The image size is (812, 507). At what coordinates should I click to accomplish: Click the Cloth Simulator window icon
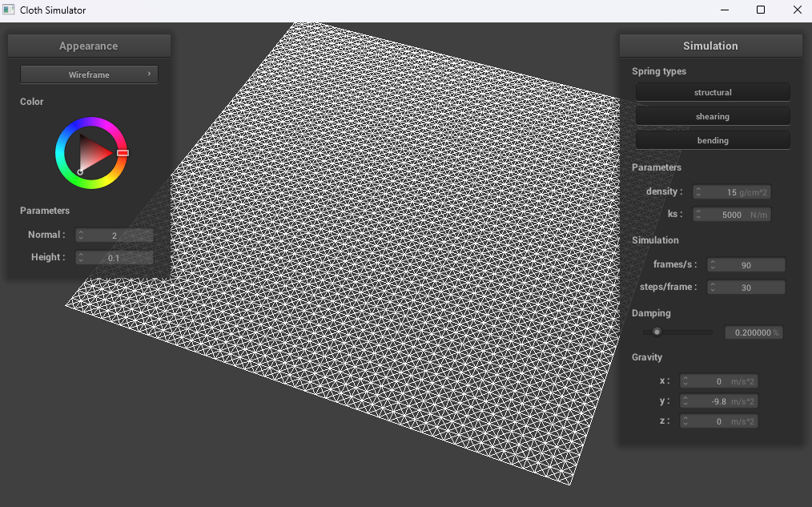coord(9,10)
